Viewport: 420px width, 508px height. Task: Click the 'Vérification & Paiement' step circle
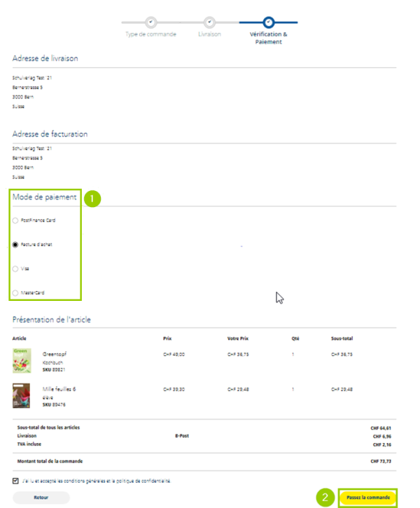click(269, 22)
